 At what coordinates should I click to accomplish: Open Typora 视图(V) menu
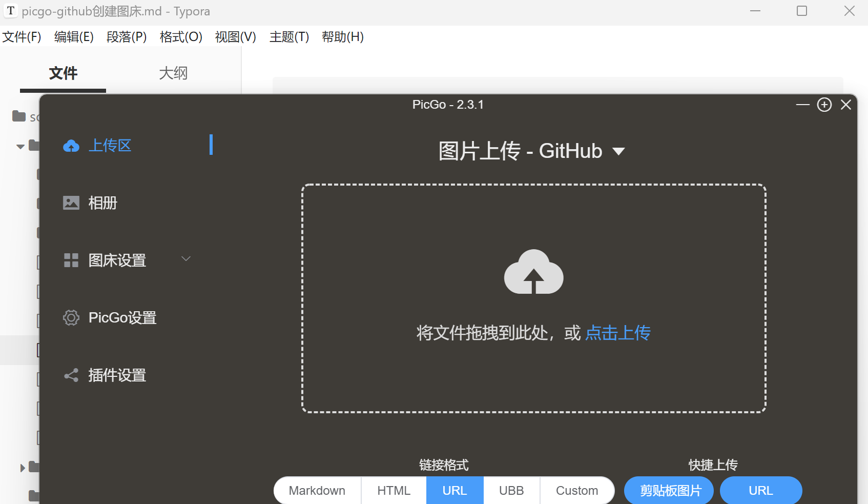(236, 37)
